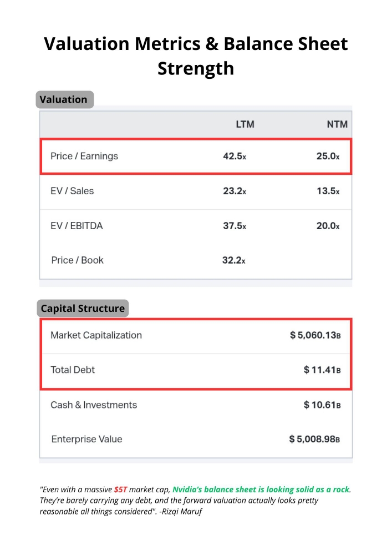The image size is (392, 555).
Task: Select the NTM column header
Action: coord(337,124)
